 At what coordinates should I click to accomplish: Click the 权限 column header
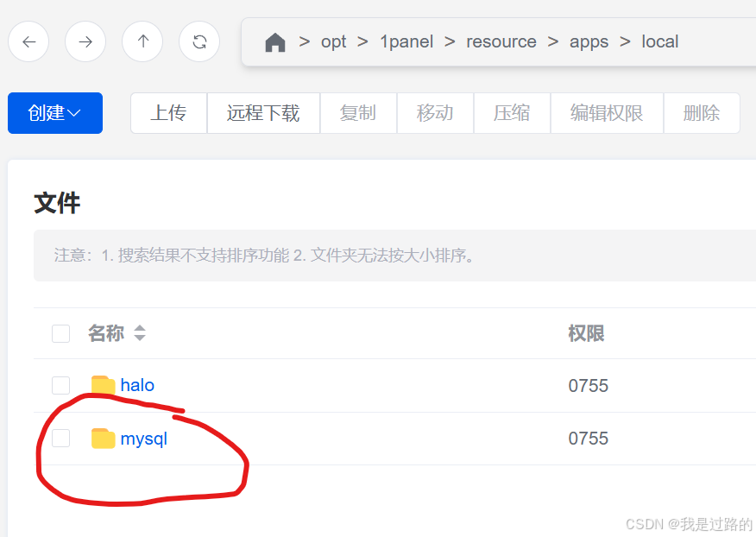point(586,333)
